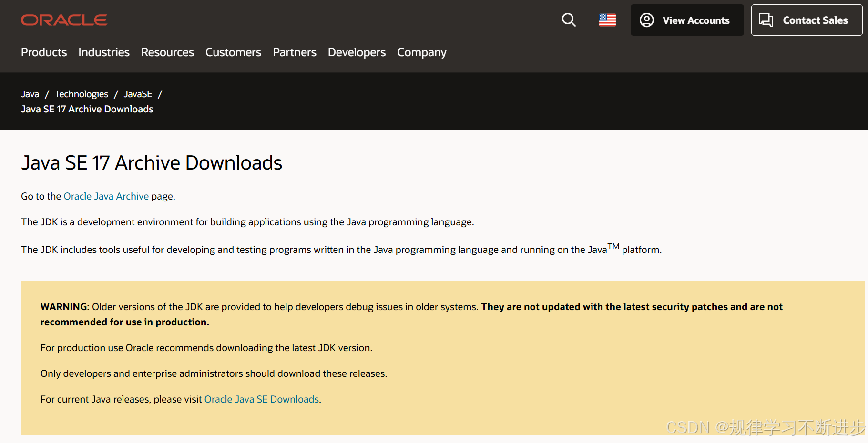This screenshot has width=868, height=443.
Task: Open the Industries menu
Action: pyautogui.click(x=104, y=52)
